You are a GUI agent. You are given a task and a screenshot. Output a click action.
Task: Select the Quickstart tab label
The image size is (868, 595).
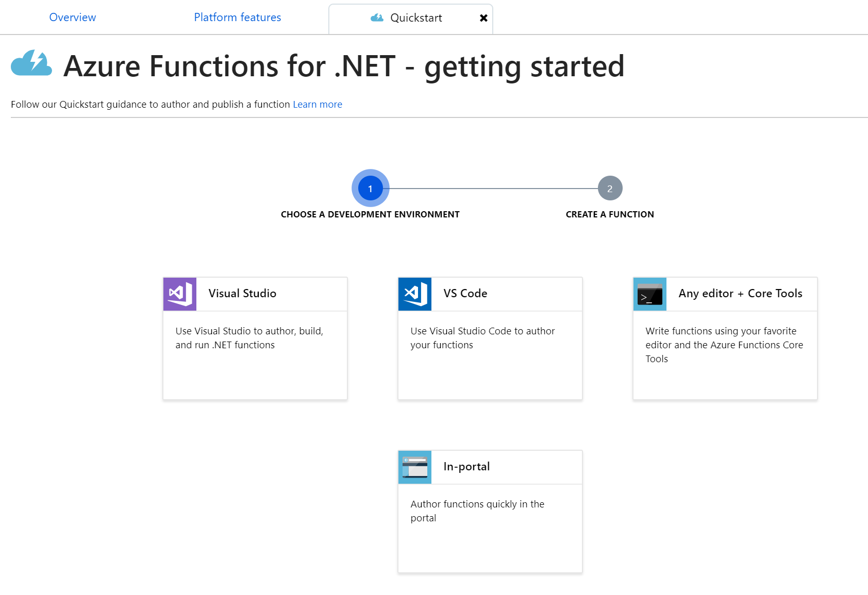[416, 18]
